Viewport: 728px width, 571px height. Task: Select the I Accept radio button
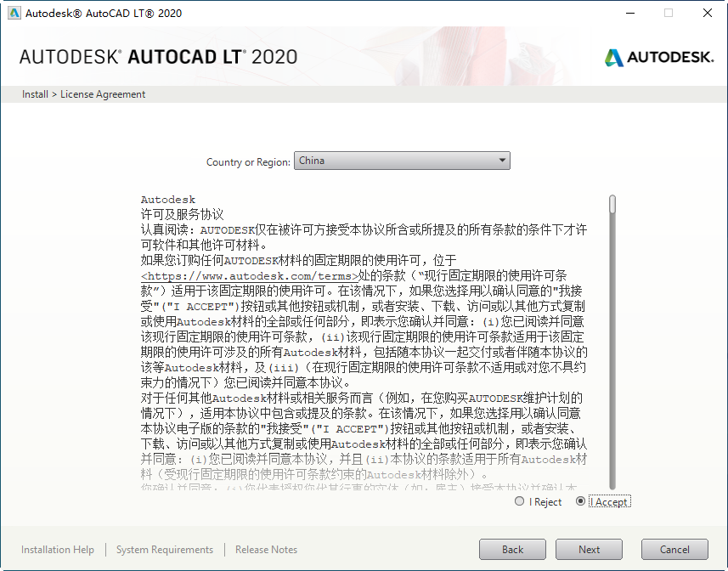(x=580, y=501)
